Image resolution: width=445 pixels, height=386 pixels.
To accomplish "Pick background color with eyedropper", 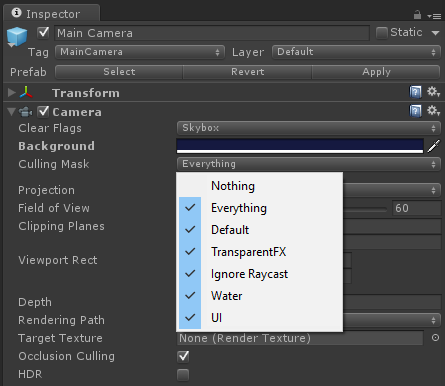I will point(434,146).
